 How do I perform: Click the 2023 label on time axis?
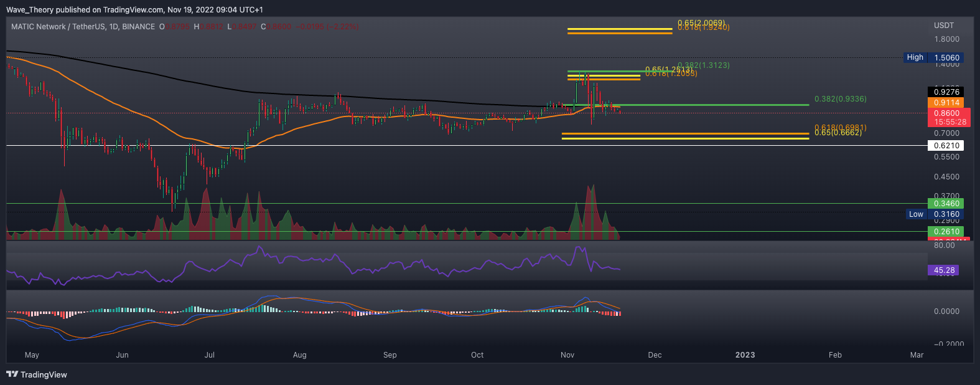pyautogui.click(x=745, y=355)
